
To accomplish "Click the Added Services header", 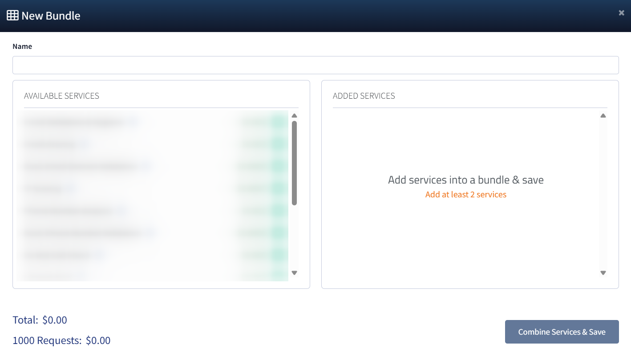I will click(x=364, y=96).
